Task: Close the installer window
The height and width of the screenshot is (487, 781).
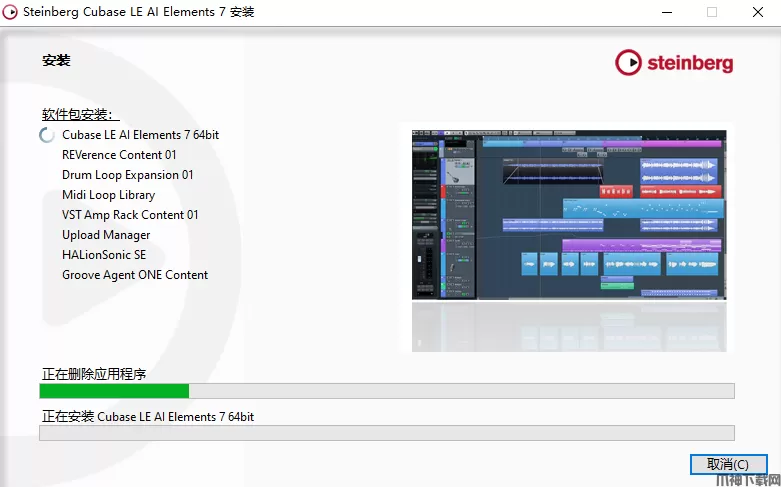Action: [758, 12]
